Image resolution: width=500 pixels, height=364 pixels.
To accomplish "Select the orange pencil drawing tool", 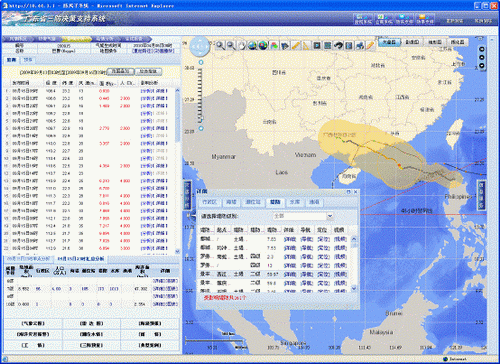I will (x=370, y=45).
